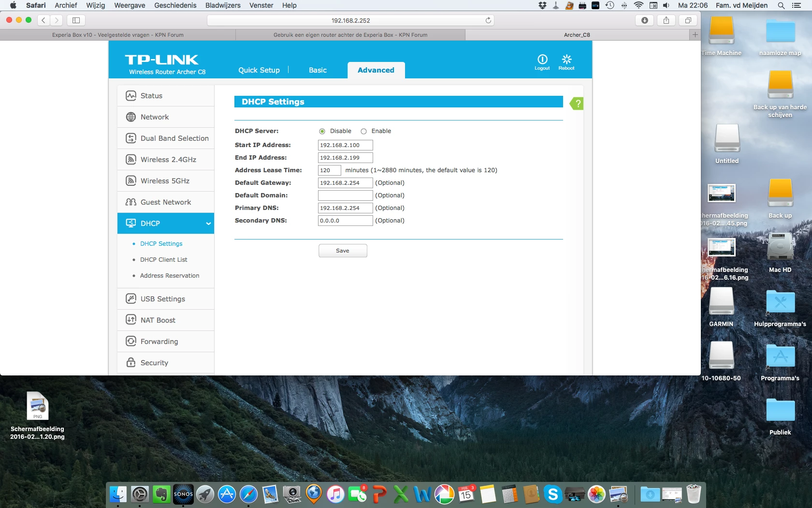
Task: Toggle Safari sidebar button in toolbar
Action: click(x=76, y=20)
